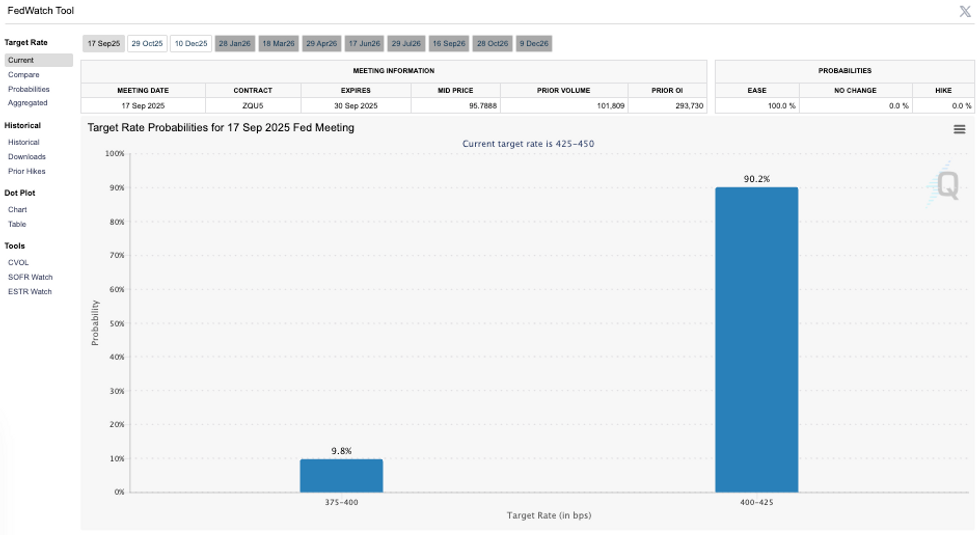980x535 pixels.
Task: Select the 9 Dec26 meeting tab
Action: pos(535,44)
